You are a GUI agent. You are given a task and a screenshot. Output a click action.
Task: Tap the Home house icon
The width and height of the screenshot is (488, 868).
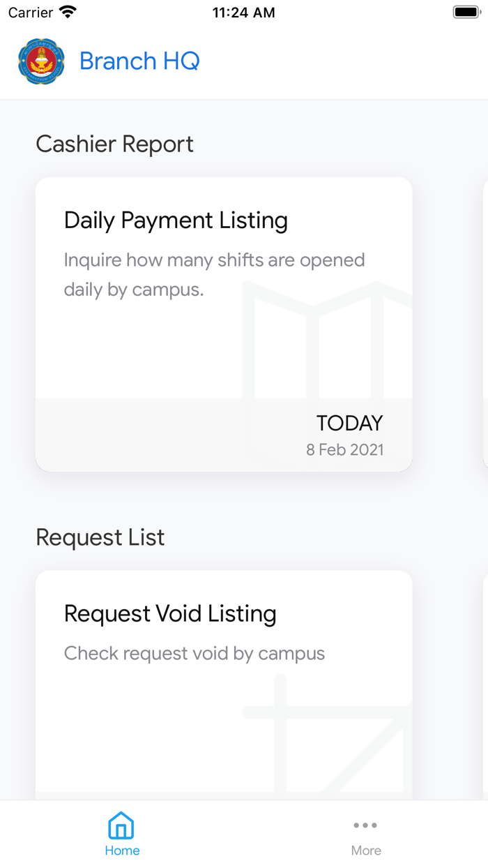[121, 826]
